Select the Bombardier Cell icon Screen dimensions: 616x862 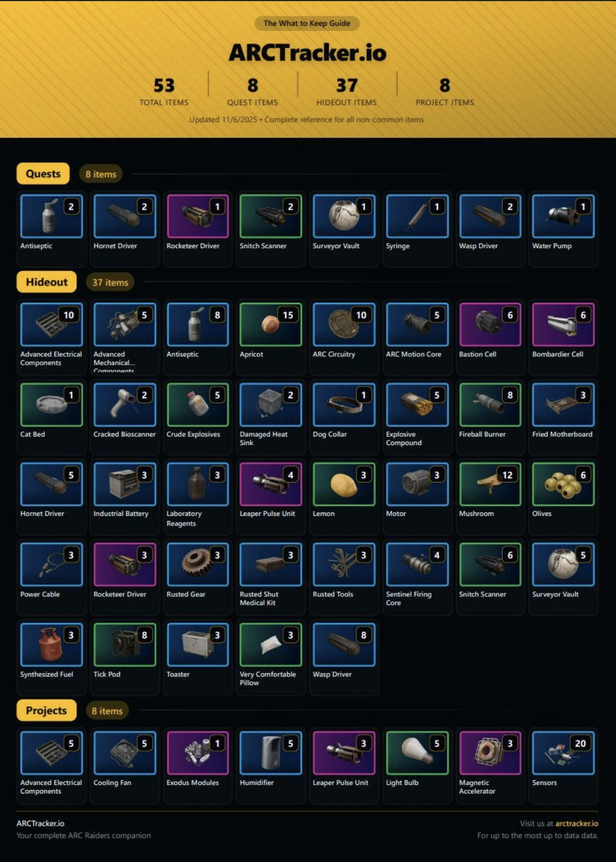point(563,325)
